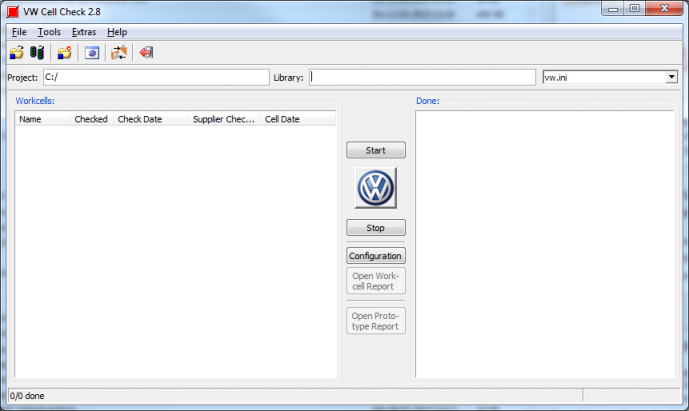
Task: Sort by the Checked column header
Action: (x=92, y=119)
